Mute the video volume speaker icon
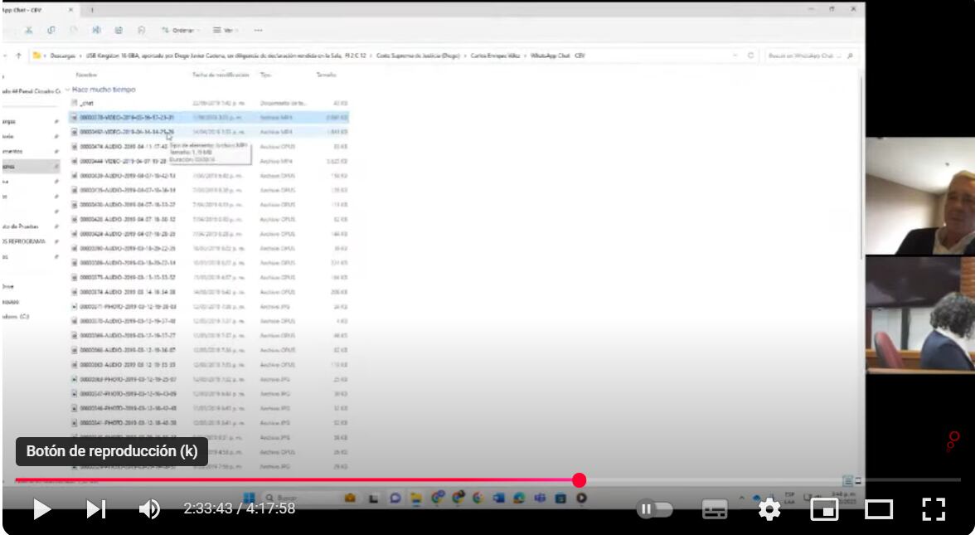980x535 pixels. point(149,508)
